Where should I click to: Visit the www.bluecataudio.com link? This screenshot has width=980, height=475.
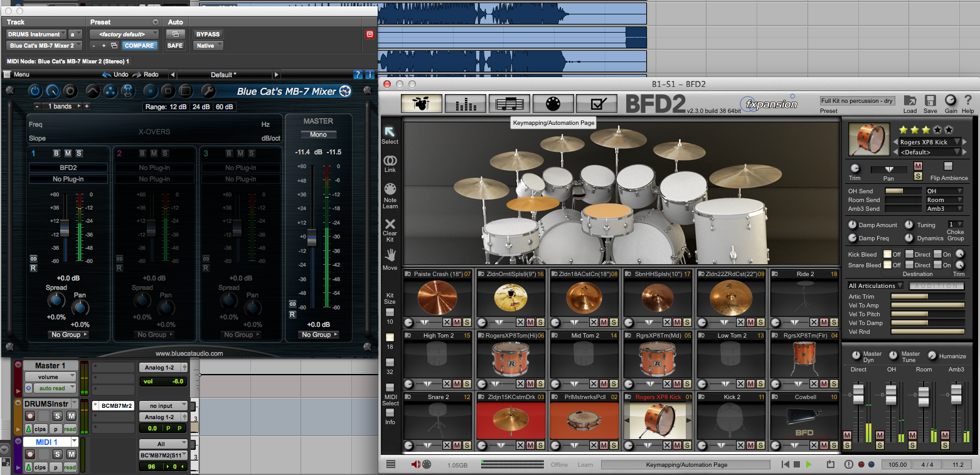tap(189, 353)
